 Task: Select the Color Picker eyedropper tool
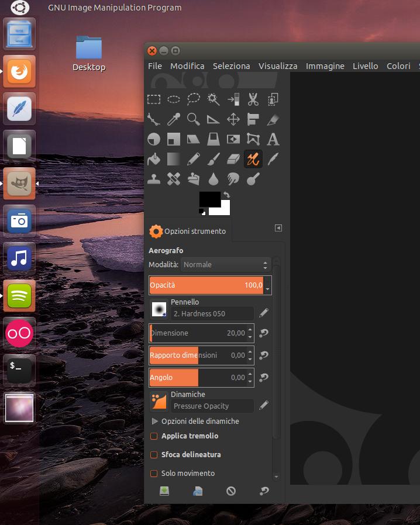tap(174, 119)
